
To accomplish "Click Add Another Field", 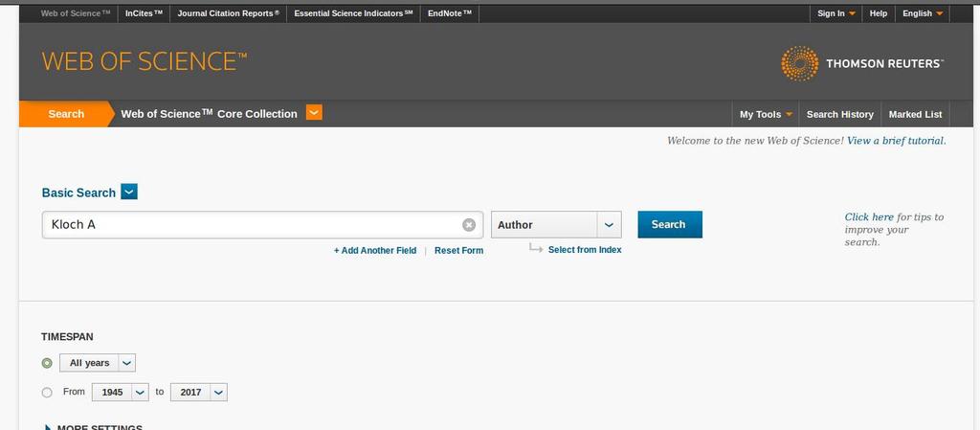I will 375,250.
